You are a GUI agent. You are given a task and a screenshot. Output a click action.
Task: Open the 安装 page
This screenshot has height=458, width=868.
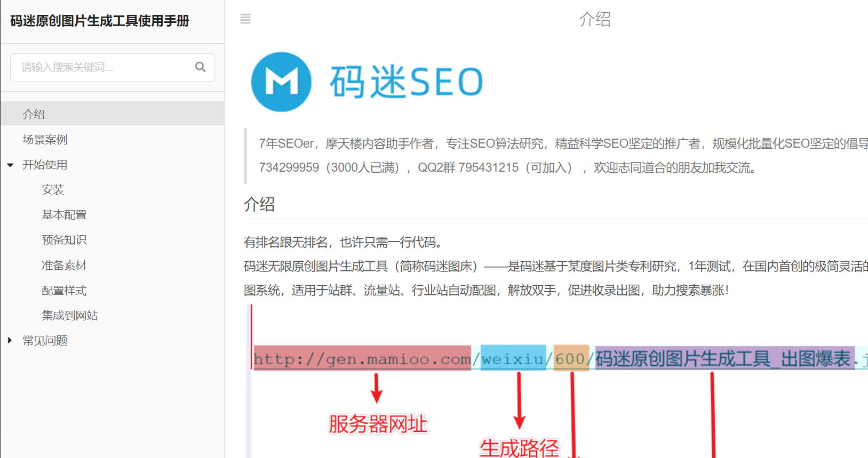[53, 189]
